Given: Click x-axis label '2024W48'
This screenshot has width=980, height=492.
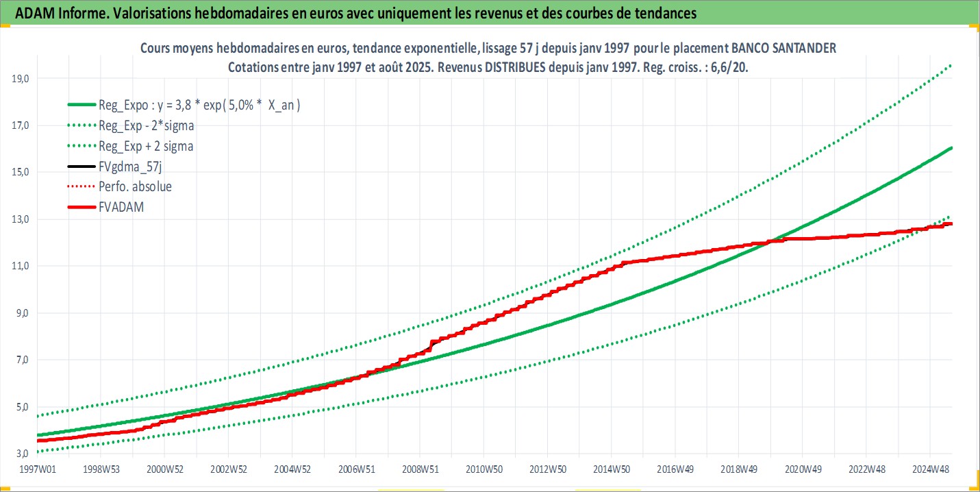Looking at the screenshot, I should pyautogui.click(x=931, y=469).
